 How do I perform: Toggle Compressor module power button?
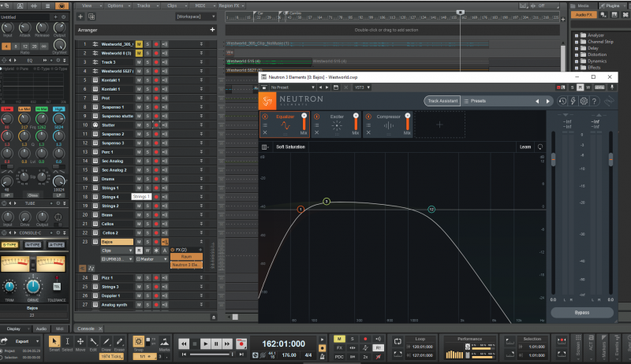(x=368, y=117)
